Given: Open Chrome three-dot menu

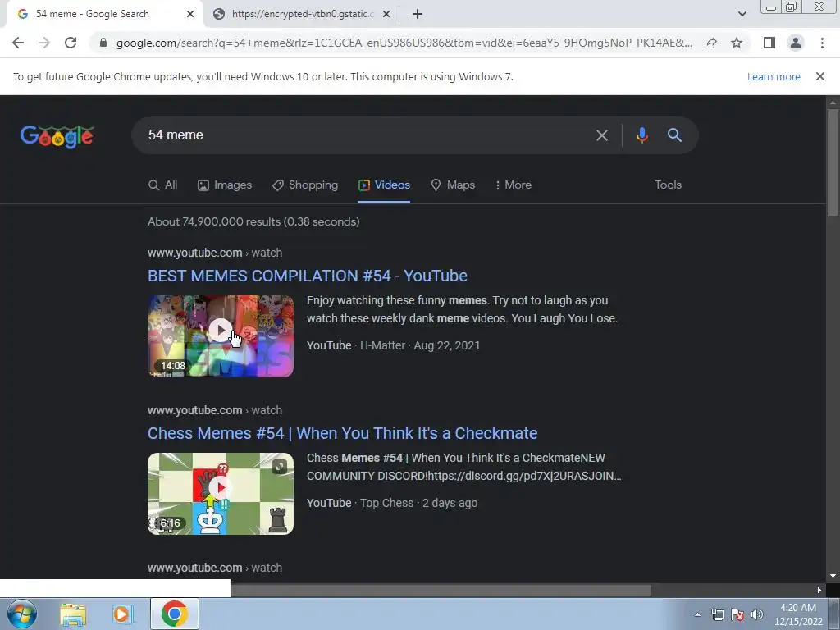Looking at the screenshot, I should (x=822, y=43).
